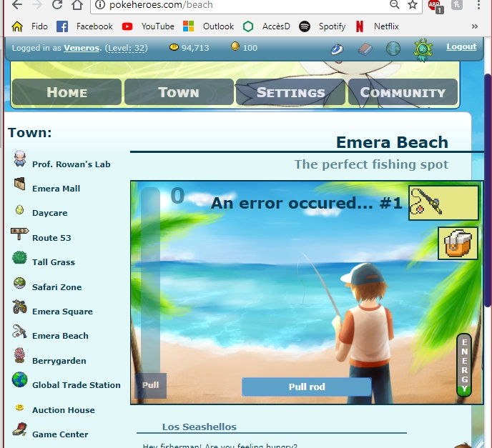This screenshot has width=492, height=448.
Task: Open the Spotify bookmark
Action: coord(323,26)
